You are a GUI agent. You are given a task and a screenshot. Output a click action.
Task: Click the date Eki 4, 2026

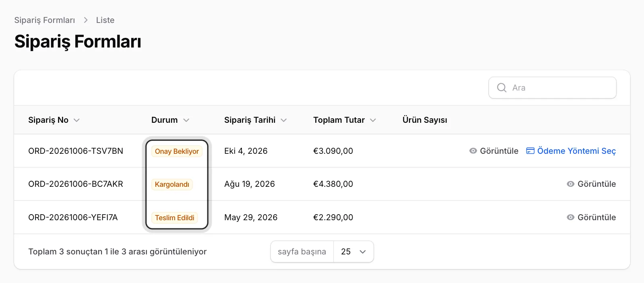[246, 151]
